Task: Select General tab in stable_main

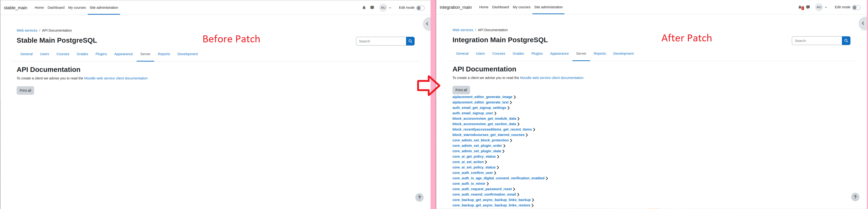Action: 26,54
